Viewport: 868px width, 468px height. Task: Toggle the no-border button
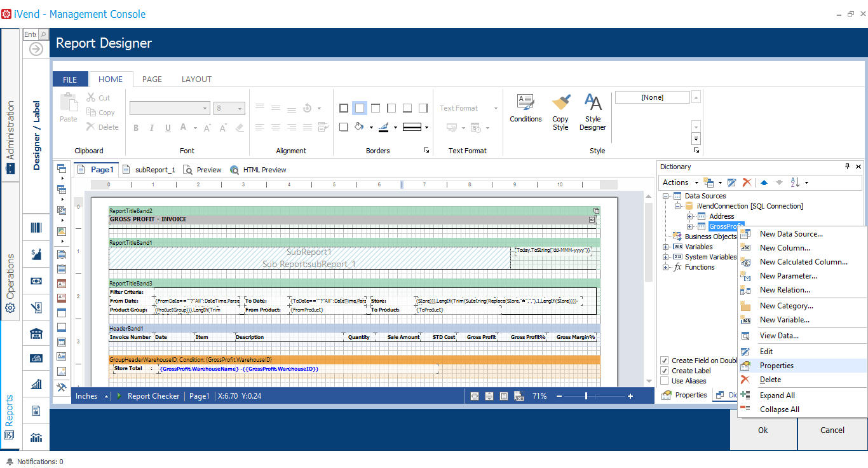point(360,108)
